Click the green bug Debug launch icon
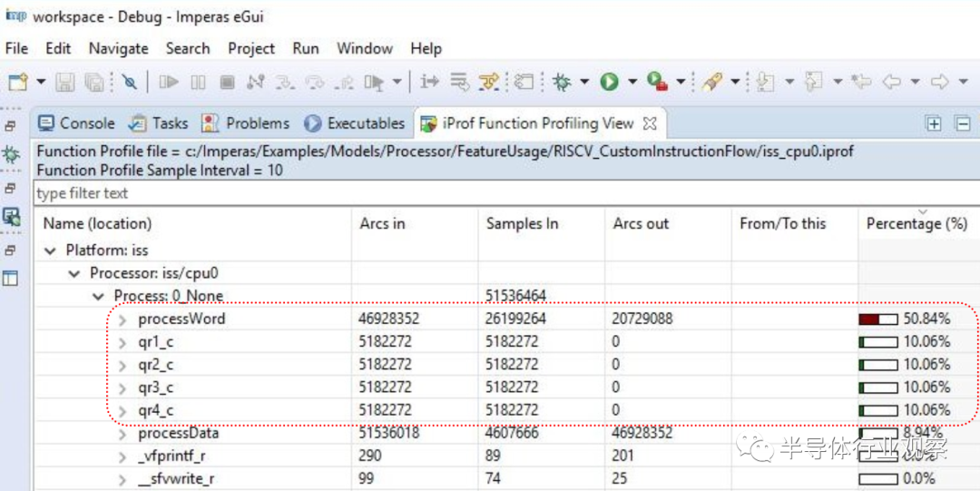980x491 pixels. tap(563, 82)
